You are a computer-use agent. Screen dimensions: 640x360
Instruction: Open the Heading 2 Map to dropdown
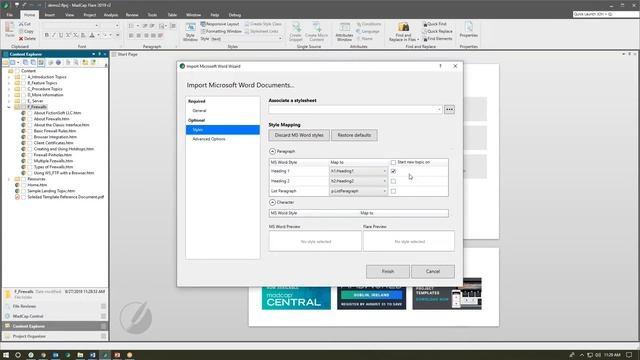pyautogui.click(x=358, y=181)
